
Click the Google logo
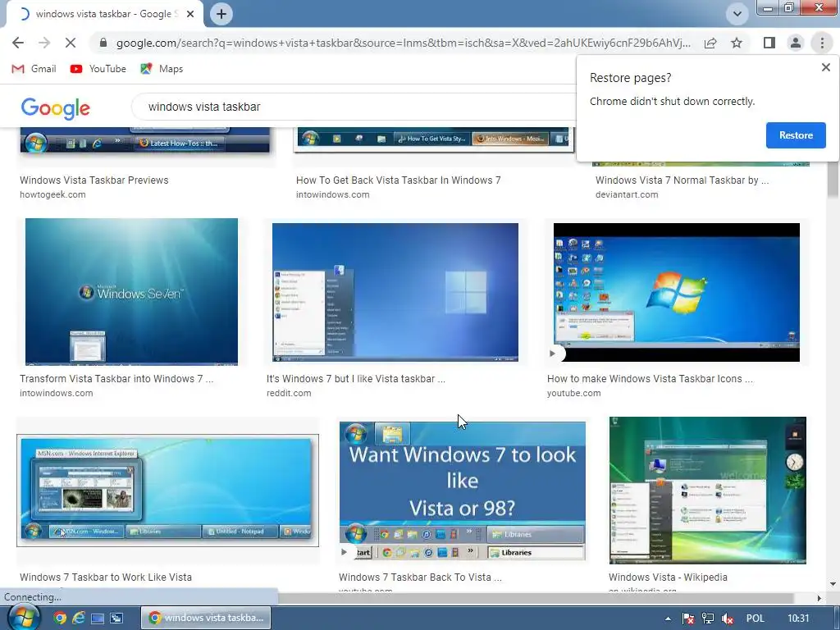tap(55, 108)
